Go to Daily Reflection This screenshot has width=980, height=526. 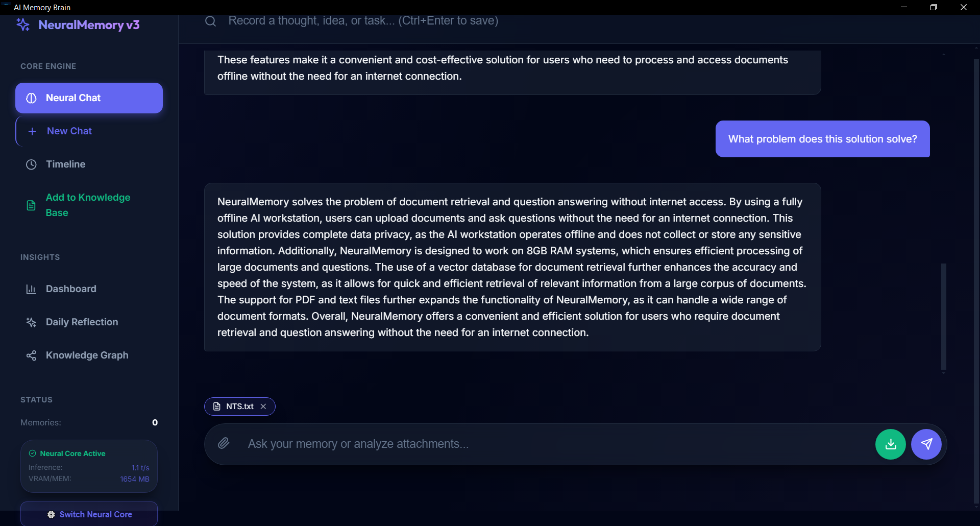[82, 322]
